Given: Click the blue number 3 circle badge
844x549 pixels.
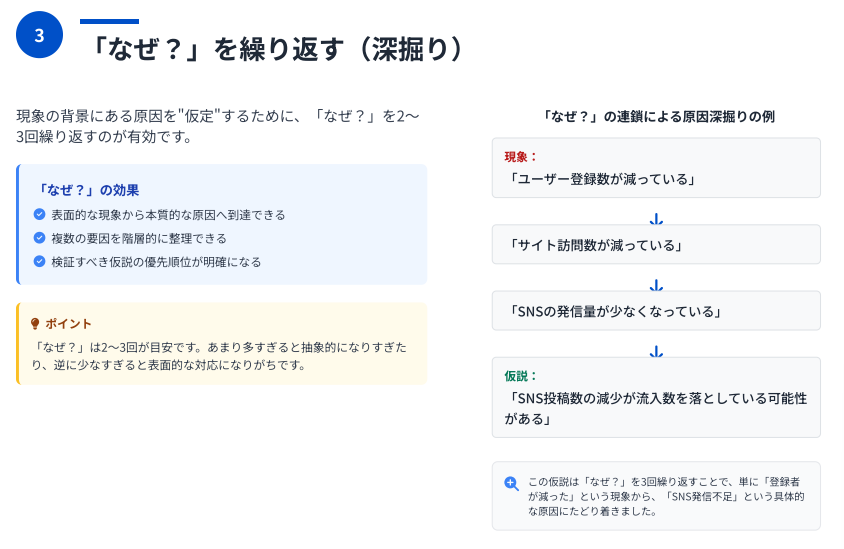Looking at the screenshot, I should (39, 35).
